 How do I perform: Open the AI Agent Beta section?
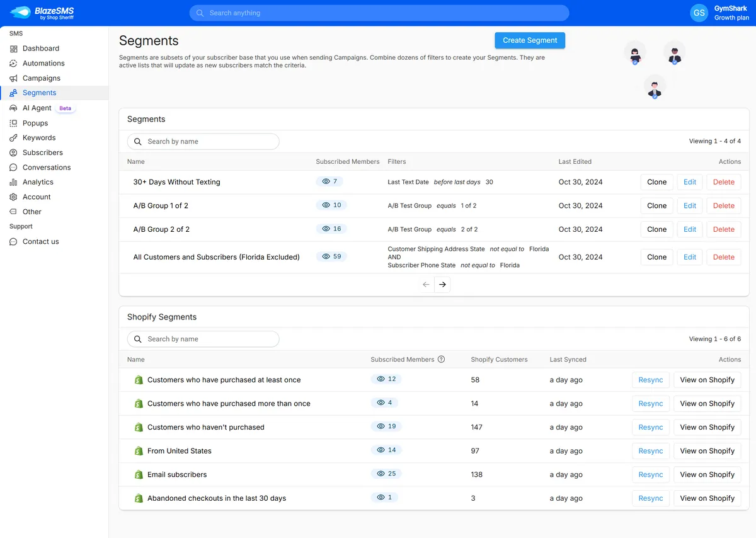(x=38, y=108)
